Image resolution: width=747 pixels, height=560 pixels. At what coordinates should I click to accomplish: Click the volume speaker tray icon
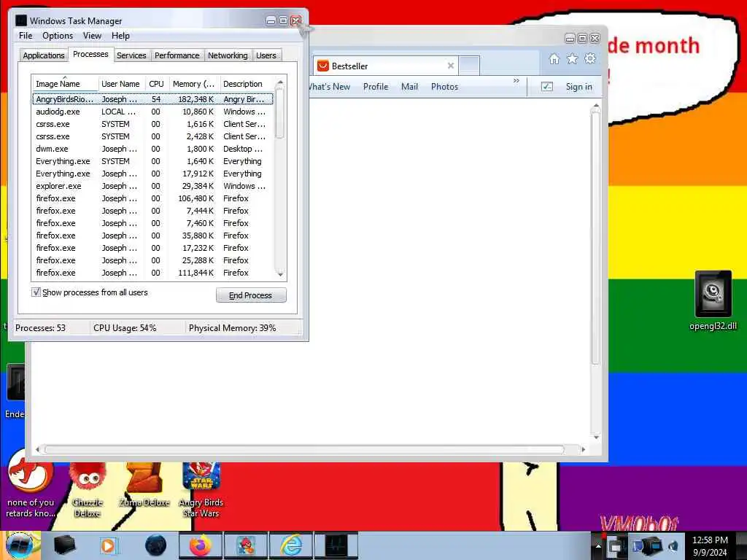673,545
